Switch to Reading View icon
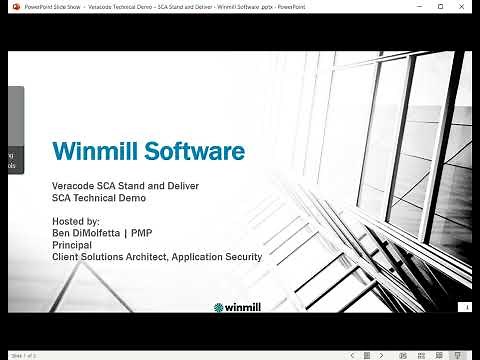Image resolution: width=480 pixels, height=360 pixels. click(x=439, y=356)
